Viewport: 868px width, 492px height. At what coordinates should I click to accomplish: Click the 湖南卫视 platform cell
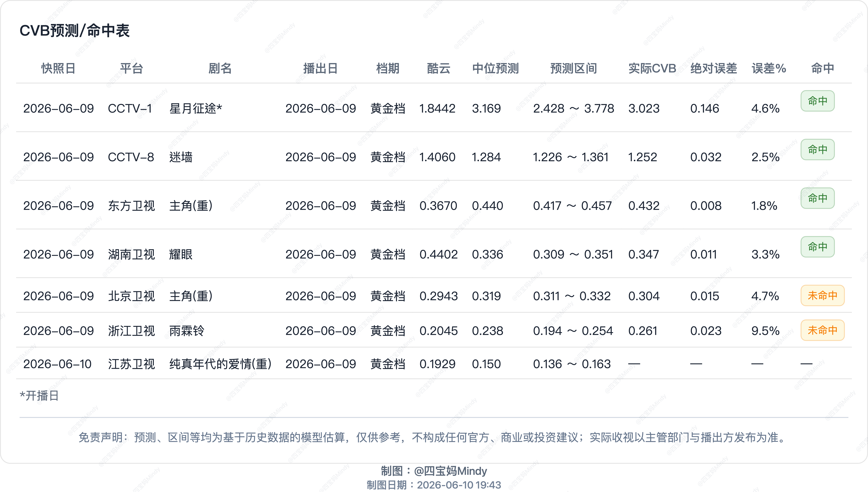click(131, 255)
